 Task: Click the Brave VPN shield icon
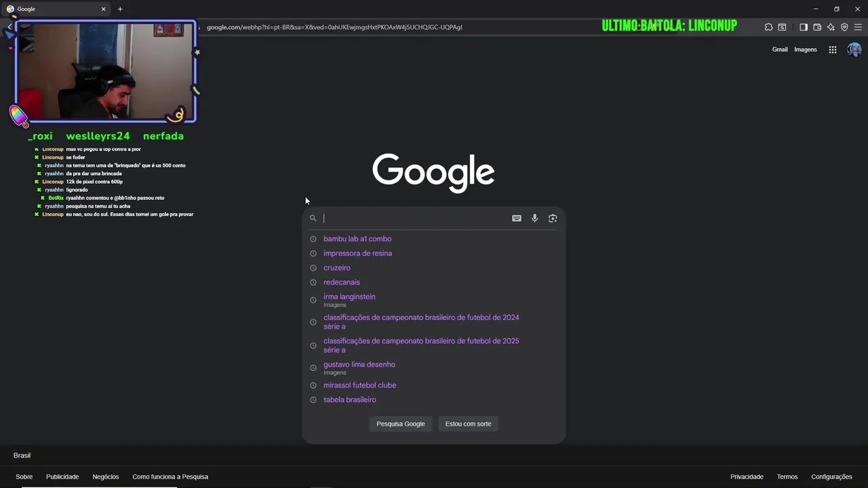pos(844,27)
